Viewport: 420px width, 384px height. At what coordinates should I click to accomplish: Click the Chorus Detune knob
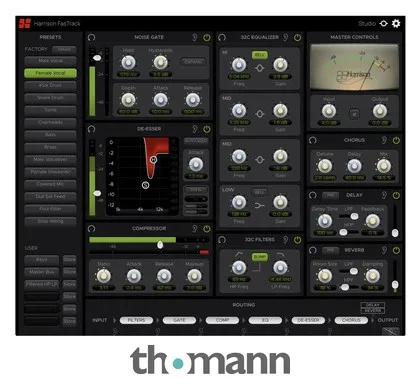325,166
